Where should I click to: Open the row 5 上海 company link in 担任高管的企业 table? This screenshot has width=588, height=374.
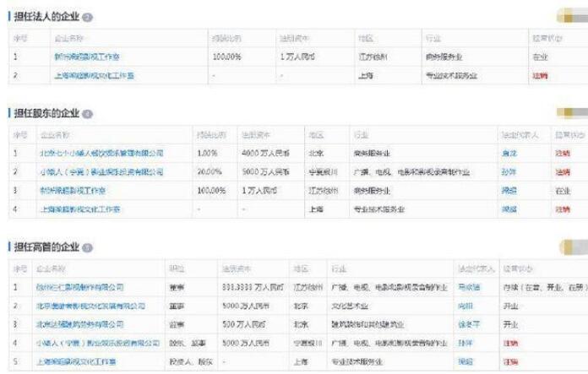pyautogui.click(x=76, y=362)
